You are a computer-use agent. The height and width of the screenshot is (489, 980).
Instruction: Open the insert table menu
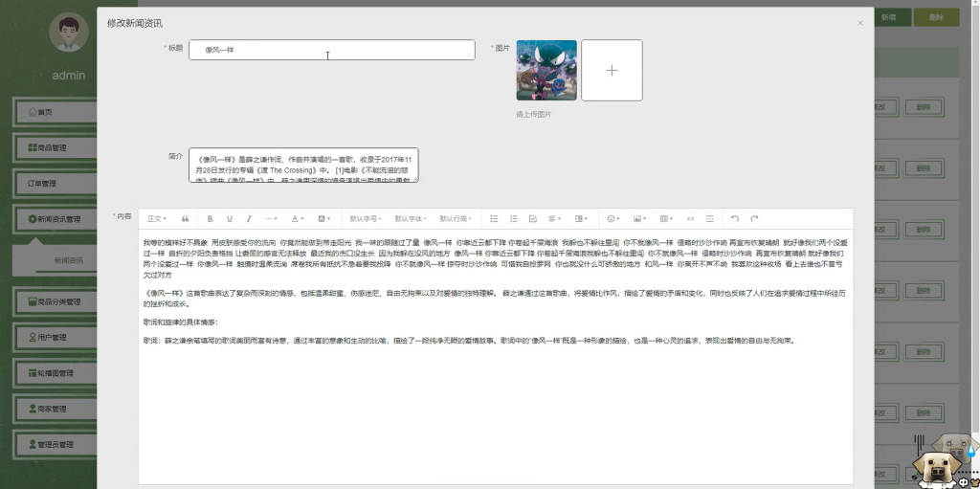click(666, 219)
